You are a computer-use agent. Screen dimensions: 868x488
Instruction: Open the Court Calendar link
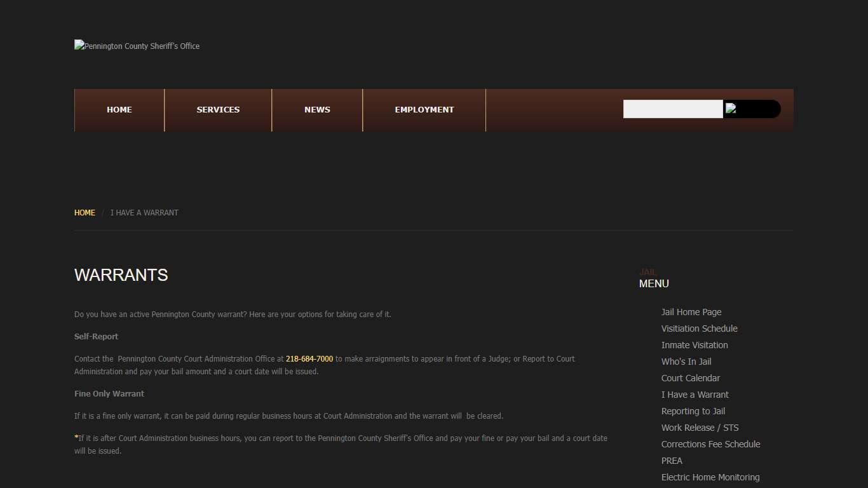point(690,378)
